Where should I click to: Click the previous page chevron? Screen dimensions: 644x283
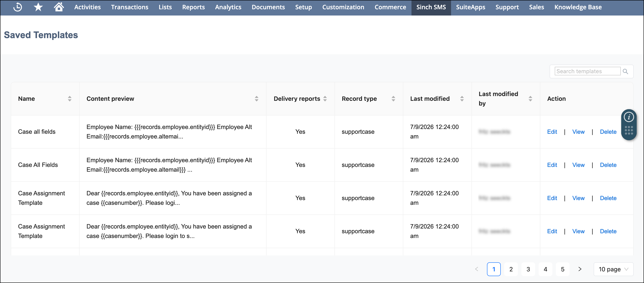477,269
